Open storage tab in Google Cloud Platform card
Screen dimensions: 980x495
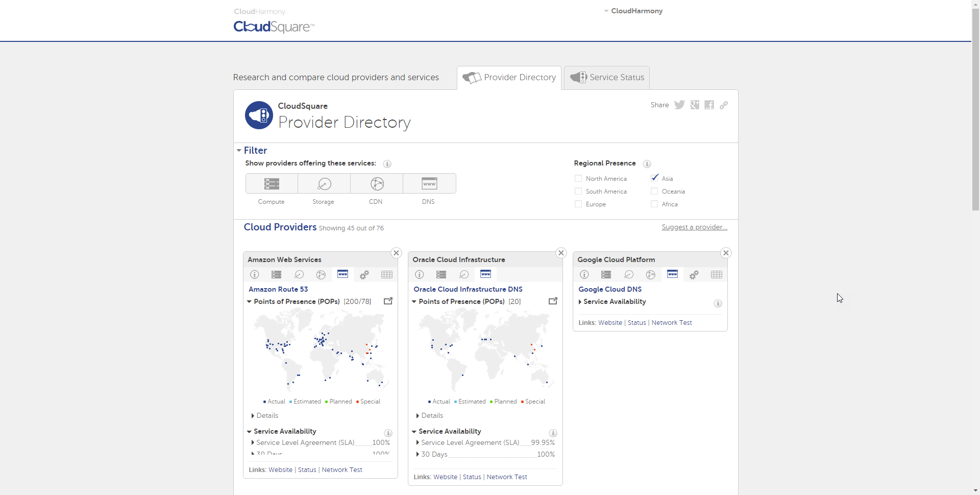point(629,274)
